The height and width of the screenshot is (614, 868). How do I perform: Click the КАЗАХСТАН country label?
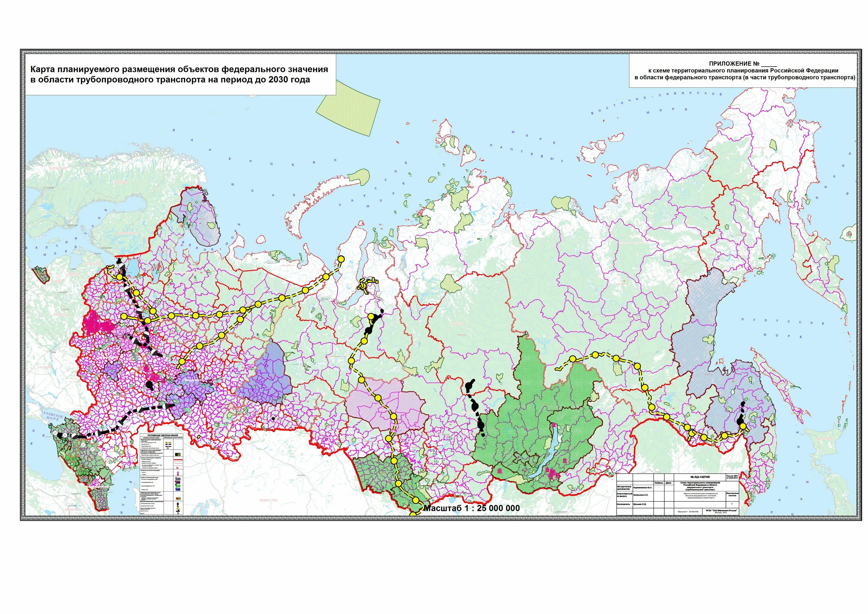[x=269, y=500]
